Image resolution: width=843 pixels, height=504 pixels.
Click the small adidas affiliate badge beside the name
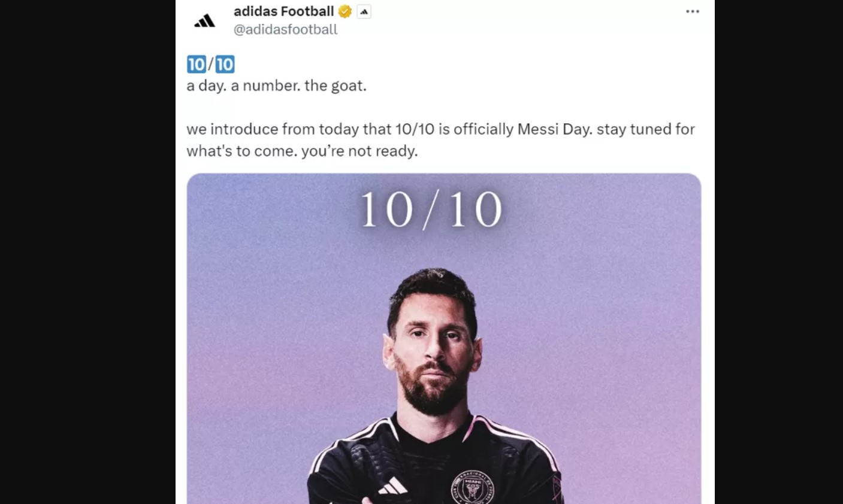(363, 11)
